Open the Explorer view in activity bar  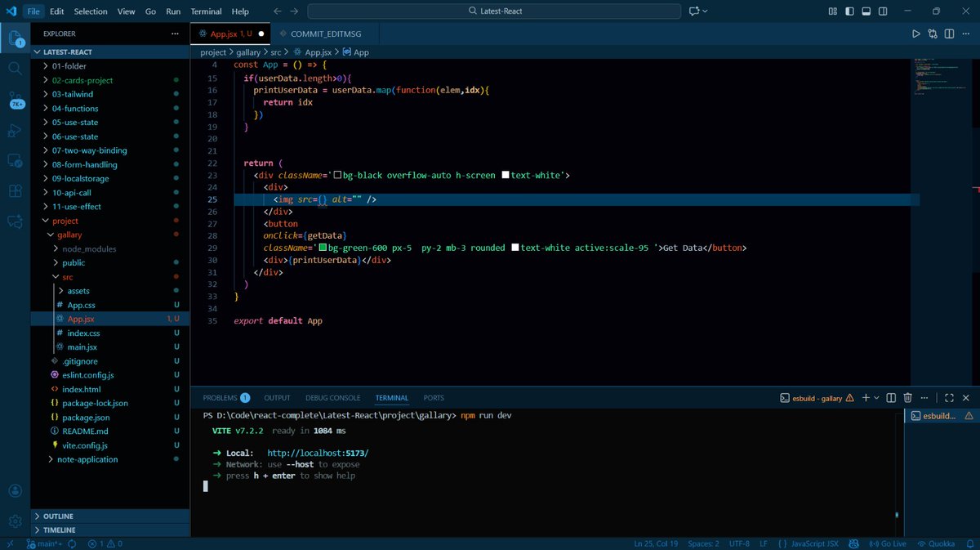(15, 38)
